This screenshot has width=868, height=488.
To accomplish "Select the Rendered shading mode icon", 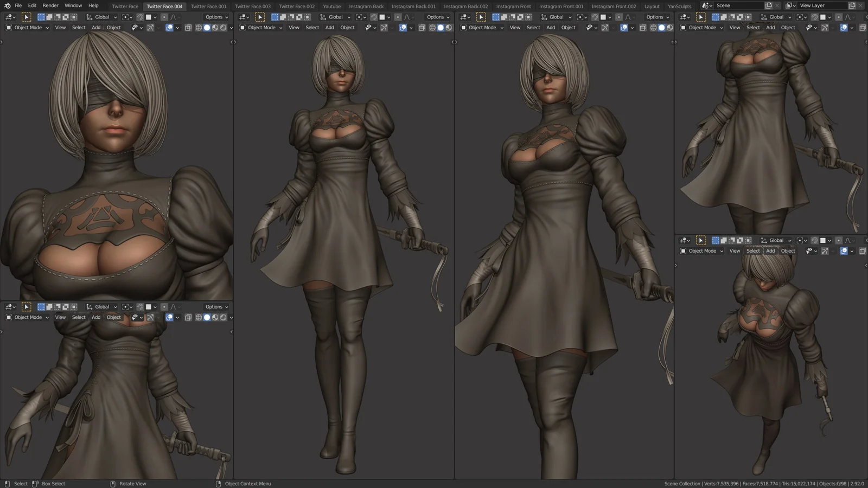I will (x=224, y=28).
